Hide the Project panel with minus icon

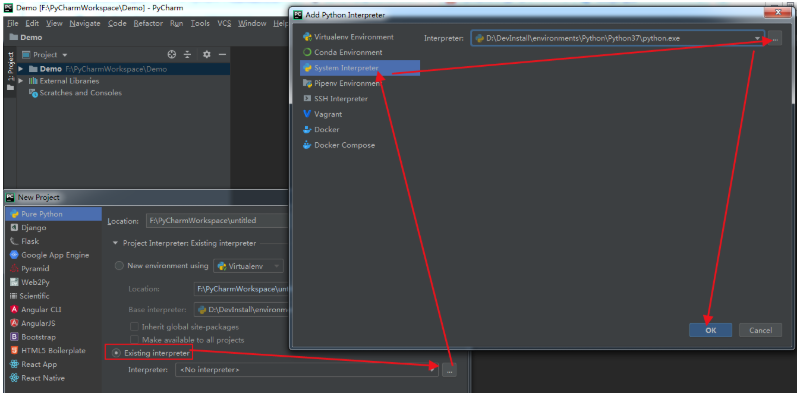222,55
